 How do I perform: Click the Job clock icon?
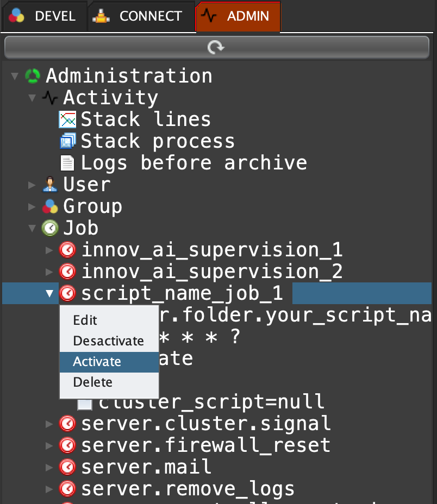coord(50,228)
